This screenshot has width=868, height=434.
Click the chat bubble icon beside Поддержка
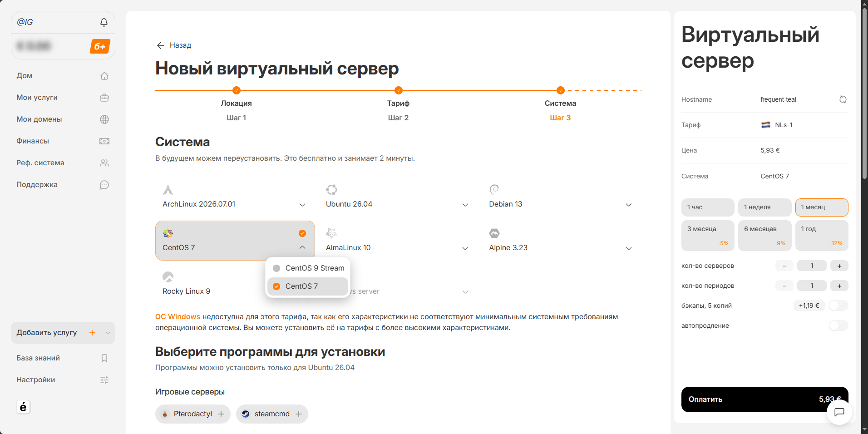tap(104, 185)
